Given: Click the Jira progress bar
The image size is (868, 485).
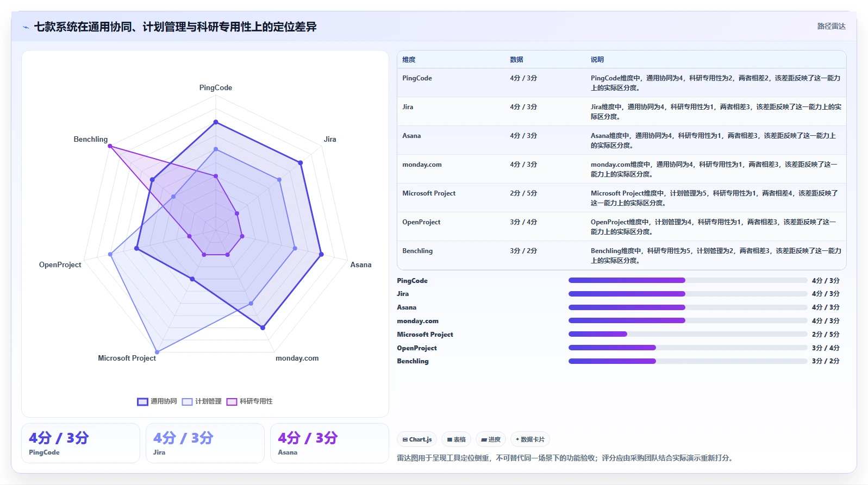Looking at the screenshot, I should tap(688, 294).
